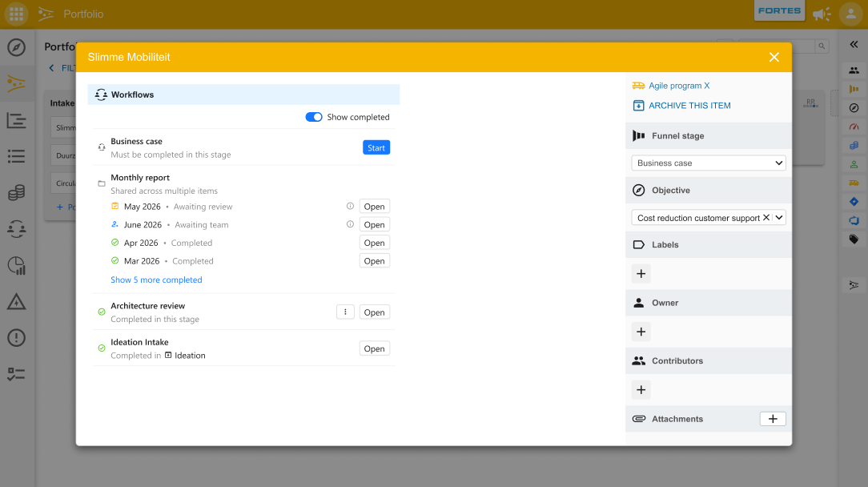The width and height of the screenshot is (868, 487).
Task: Clear the Cost reduction customer support objective
Action: [x=766, y=218]
